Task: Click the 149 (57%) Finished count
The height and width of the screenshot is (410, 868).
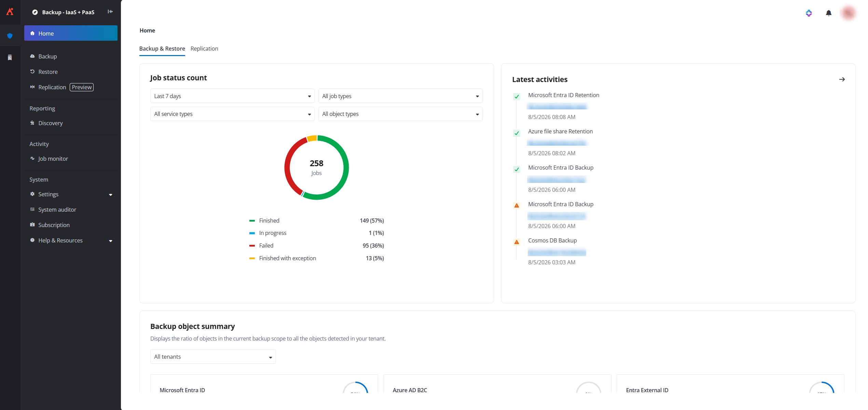Action: [372, 221]
